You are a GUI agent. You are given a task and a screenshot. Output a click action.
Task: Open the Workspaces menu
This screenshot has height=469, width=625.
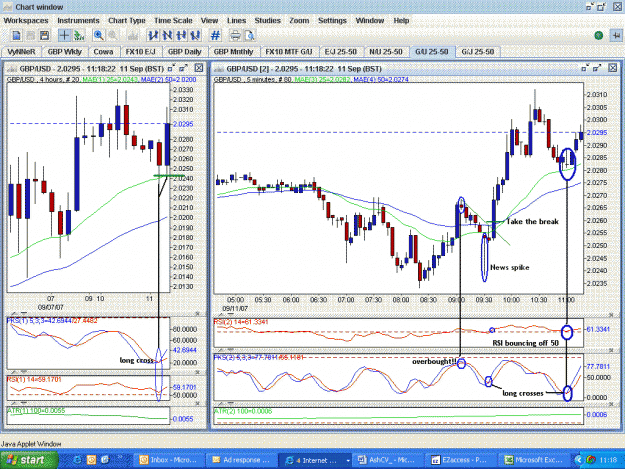tap(26, 20)
